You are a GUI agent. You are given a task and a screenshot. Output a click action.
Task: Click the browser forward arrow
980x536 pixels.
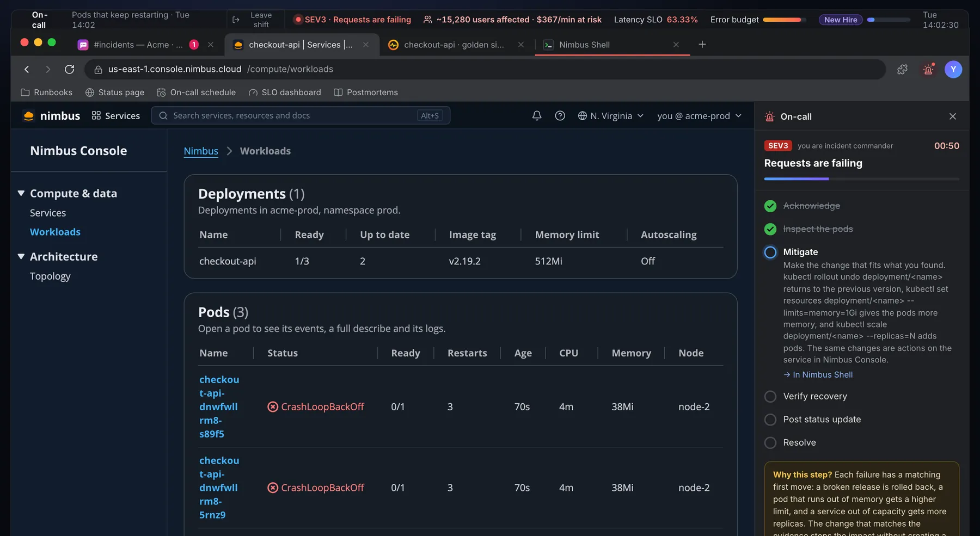click(48, 69)
